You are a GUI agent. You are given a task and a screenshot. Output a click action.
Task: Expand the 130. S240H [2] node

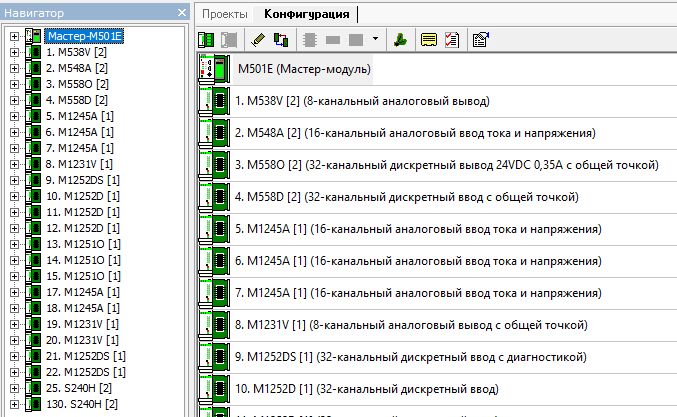[14, 404]
